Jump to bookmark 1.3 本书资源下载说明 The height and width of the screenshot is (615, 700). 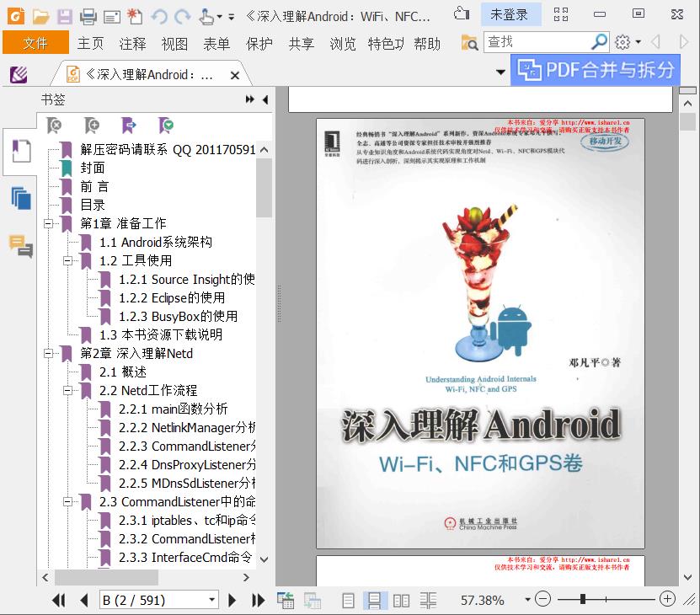pyautogui.click(x=161, y=334)
